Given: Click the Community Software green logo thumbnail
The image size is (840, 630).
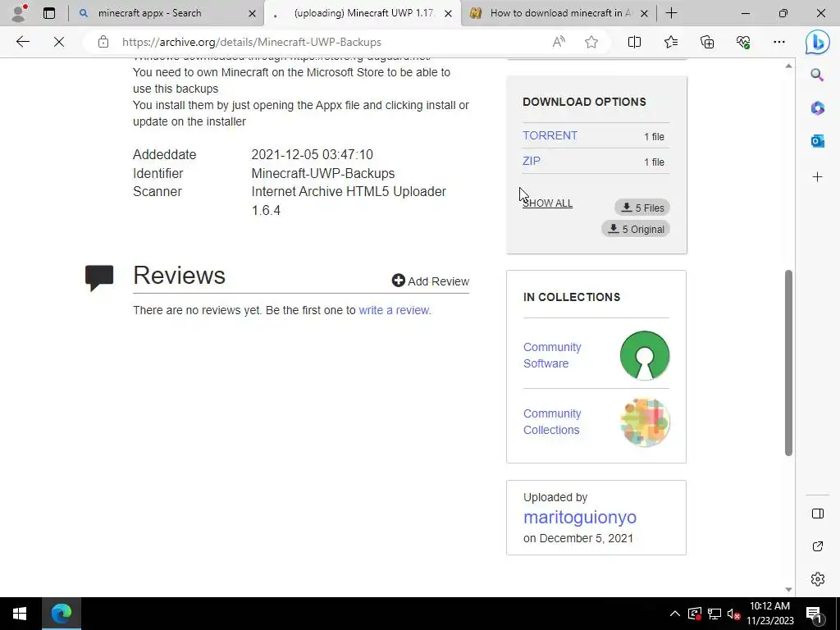Looking at the screenshot, I should pos(645,355).
